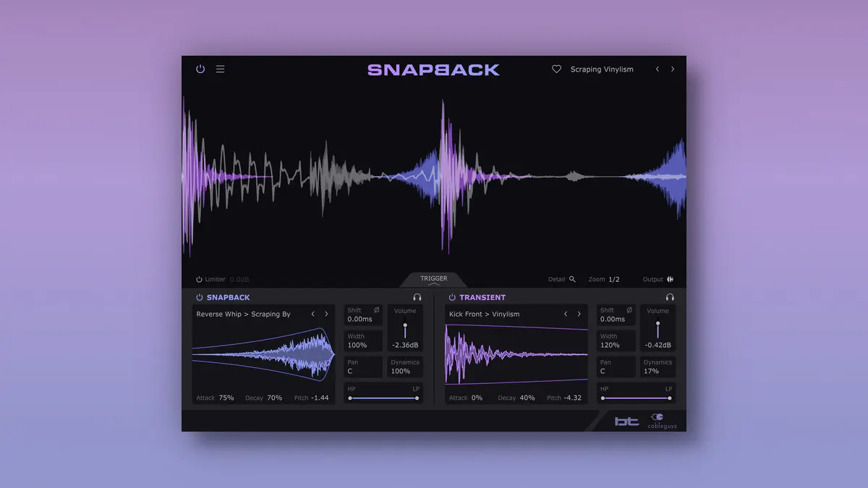Toggle the Snapback section power

pos(199,297)
